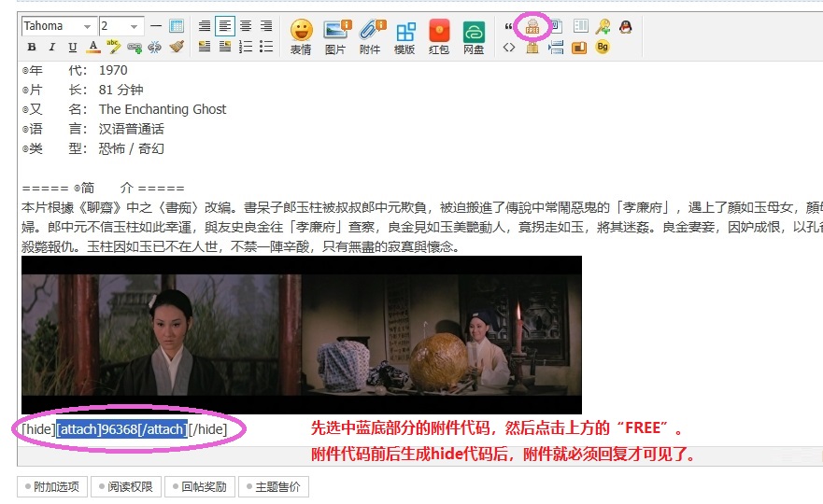Apply auto-typeset justify alignment
The height and width of the screenshot is (504, 823).
205,26
